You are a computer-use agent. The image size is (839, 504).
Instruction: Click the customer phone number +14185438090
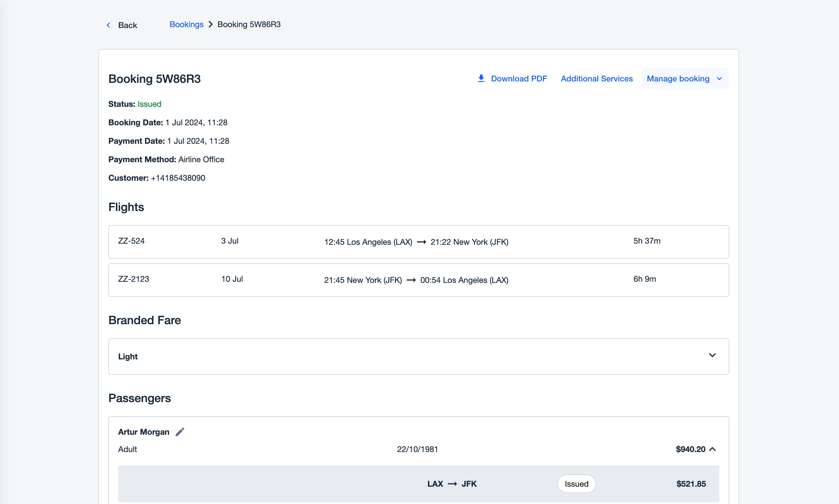click(x=178, y=178)
